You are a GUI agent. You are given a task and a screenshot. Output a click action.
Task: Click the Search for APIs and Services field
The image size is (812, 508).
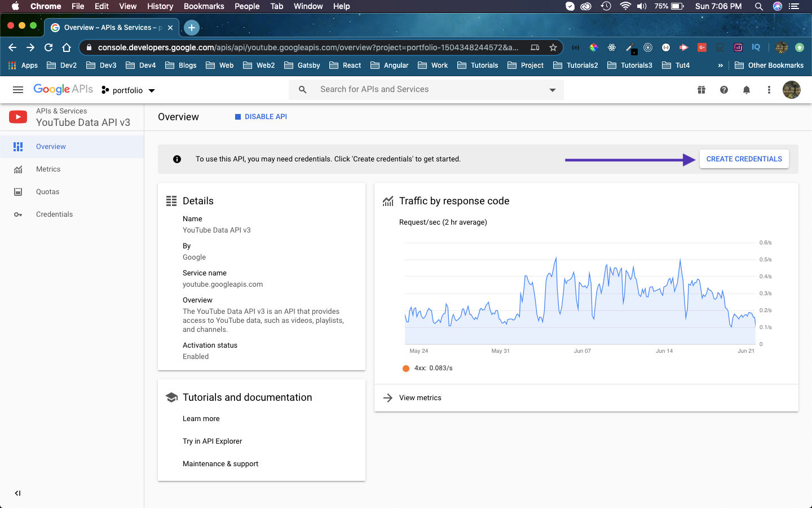(426, 90)
